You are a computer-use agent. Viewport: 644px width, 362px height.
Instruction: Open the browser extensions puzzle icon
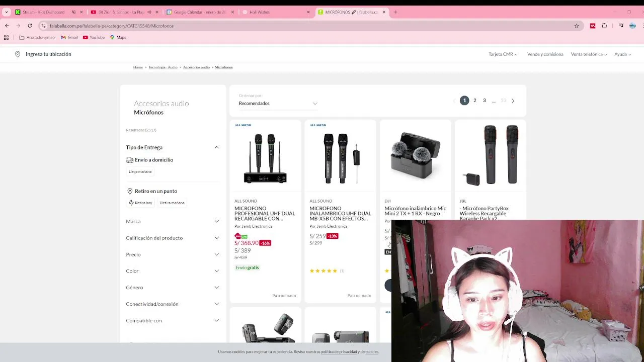604,26
